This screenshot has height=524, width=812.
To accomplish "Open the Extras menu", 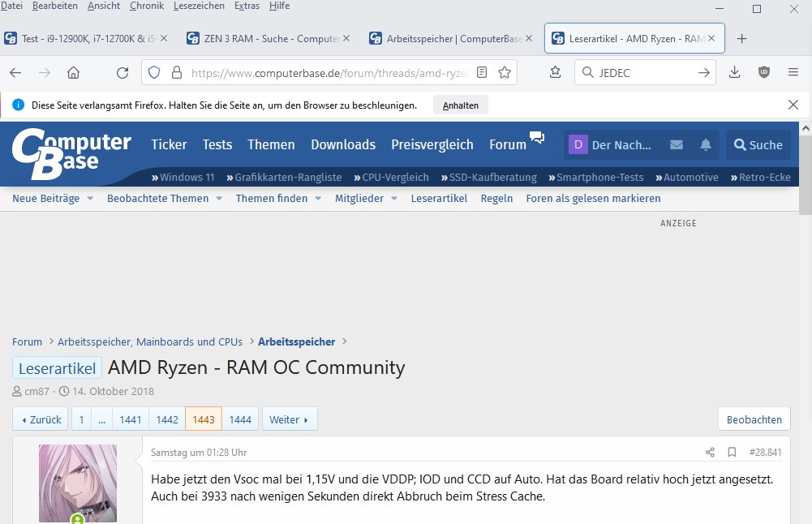I will [x=247, y=6].
